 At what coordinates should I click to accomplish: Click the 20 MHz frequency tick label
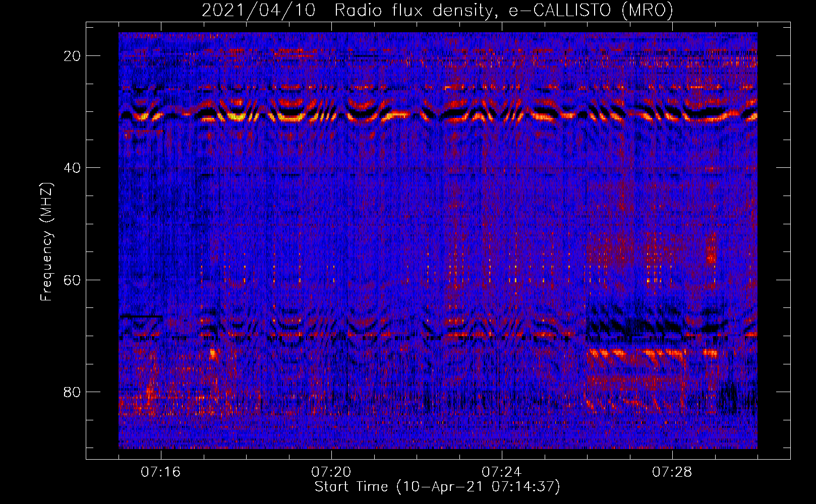click(x=72, y=56)
